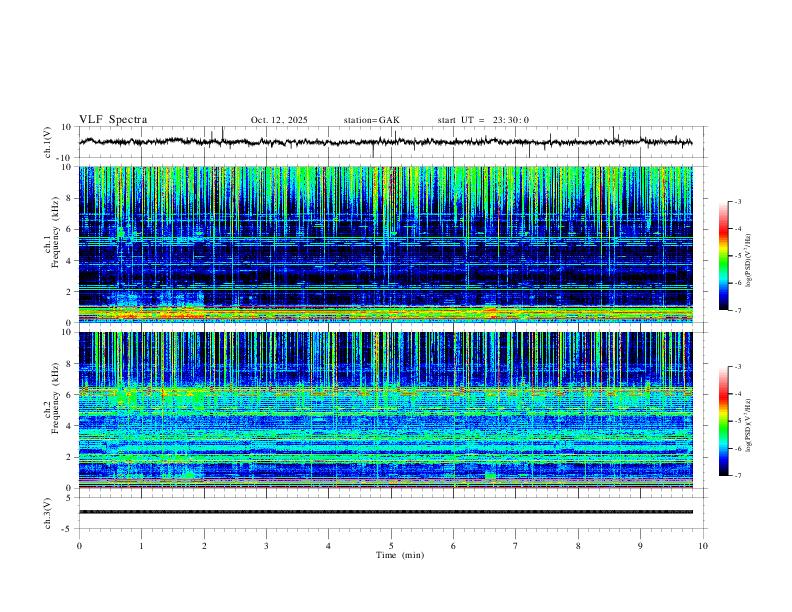Click the "-7" tick on upper color bar
Screen dimensions: 792x612
737,310
